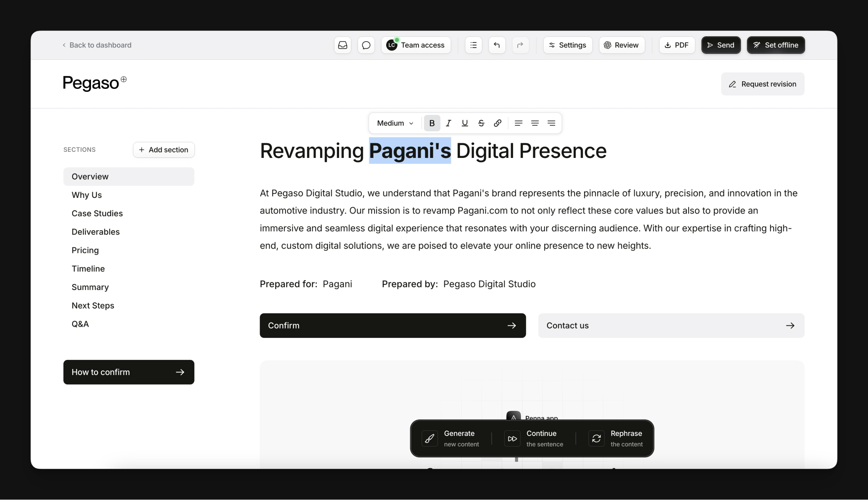Set the proposal offline

(x=776, y=45)
